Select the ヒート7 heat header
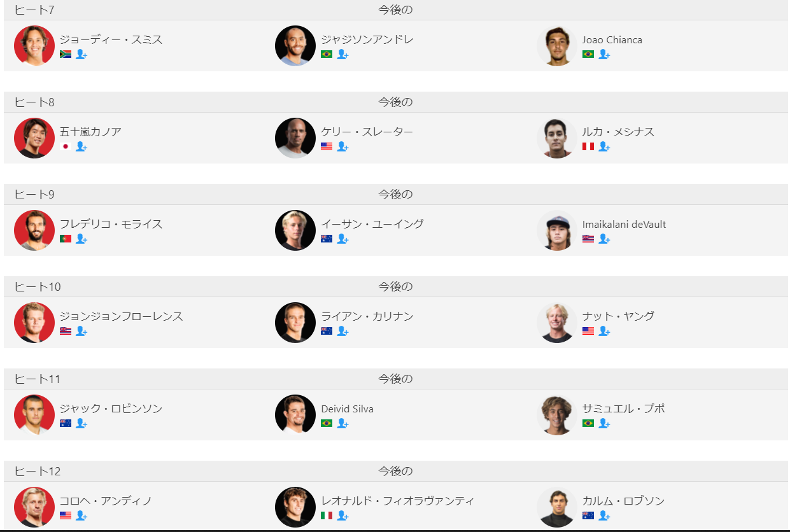 tap(396, 10)
